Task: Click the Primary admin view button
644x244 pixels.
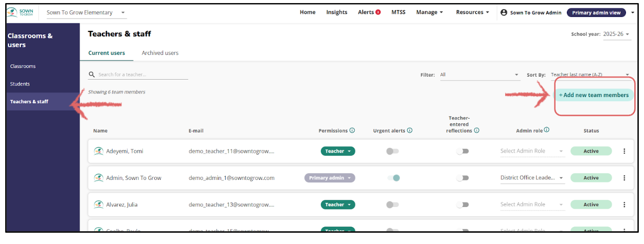Action: click(x=596, y=12)
